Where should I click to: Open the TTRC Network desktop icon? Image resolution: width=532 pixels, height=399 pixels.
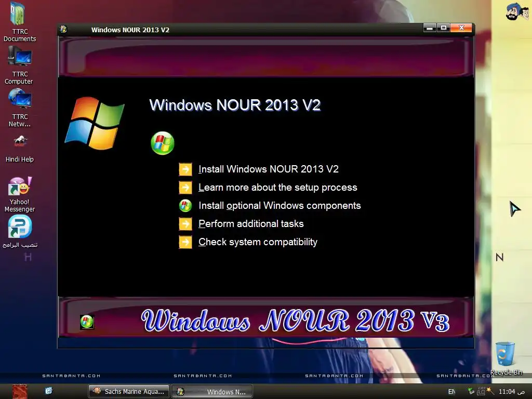pyautogui.click(x=20, y=108)
